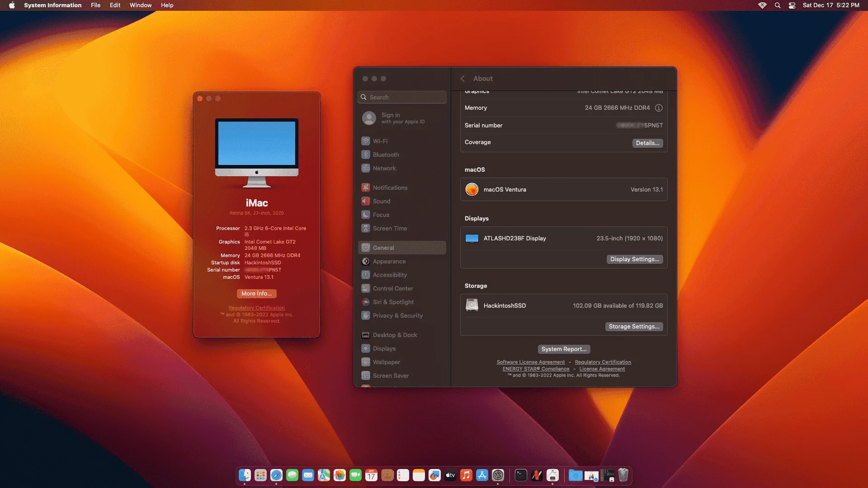Open the Edit menu

[115, 5]
